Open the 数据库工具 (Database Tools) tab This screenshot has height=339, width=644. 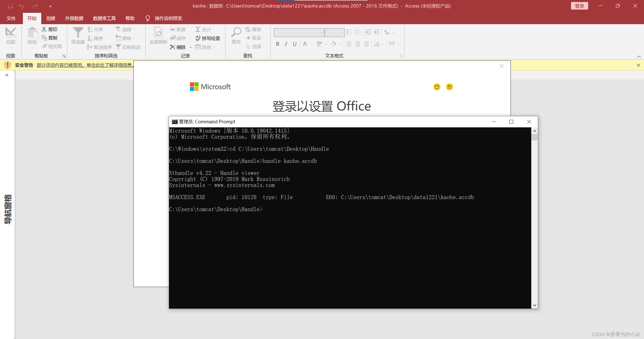(x=103, y=18)
